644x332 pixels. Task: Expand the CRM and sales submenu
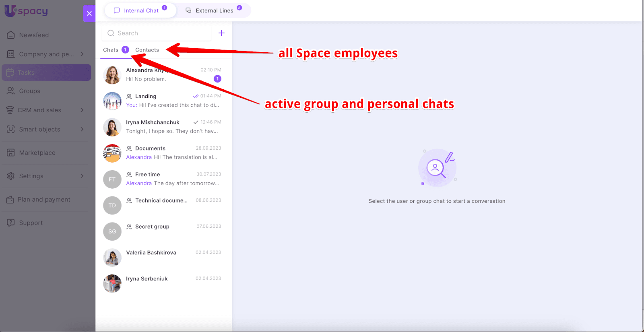pyautogui.click(x=82, y=110)
